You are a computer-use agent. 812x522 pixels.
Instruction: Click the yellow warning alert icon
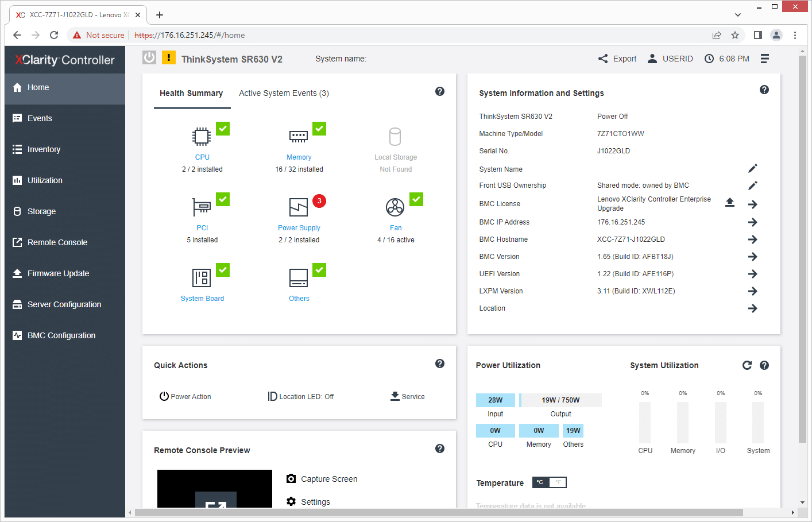169,57
